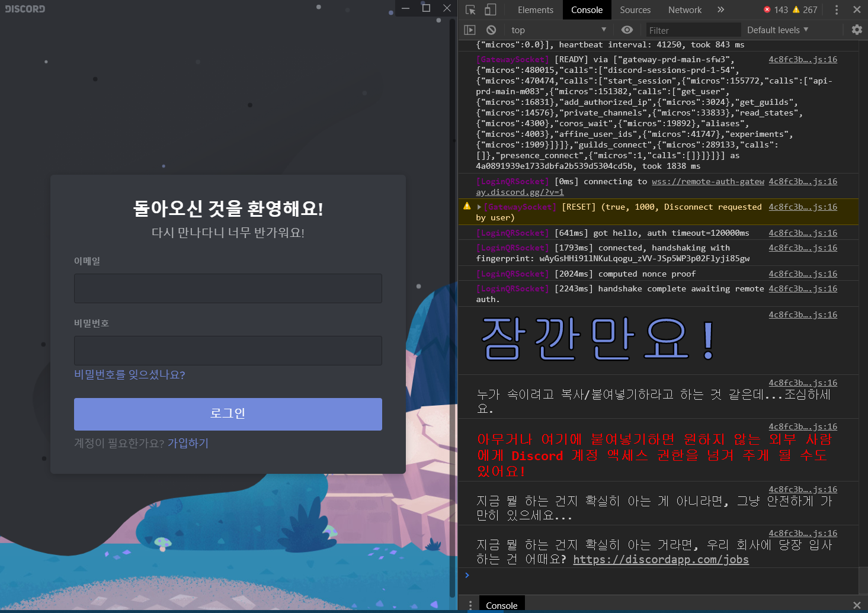Show more DevTools tabs chevron

(x=720, y=9)
